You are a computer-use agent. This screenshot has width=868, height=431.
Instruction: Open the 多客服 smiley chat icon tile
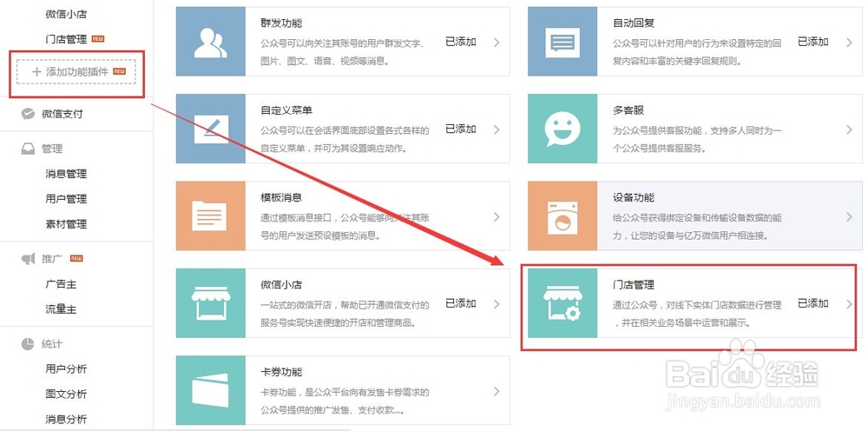[562, 129]
